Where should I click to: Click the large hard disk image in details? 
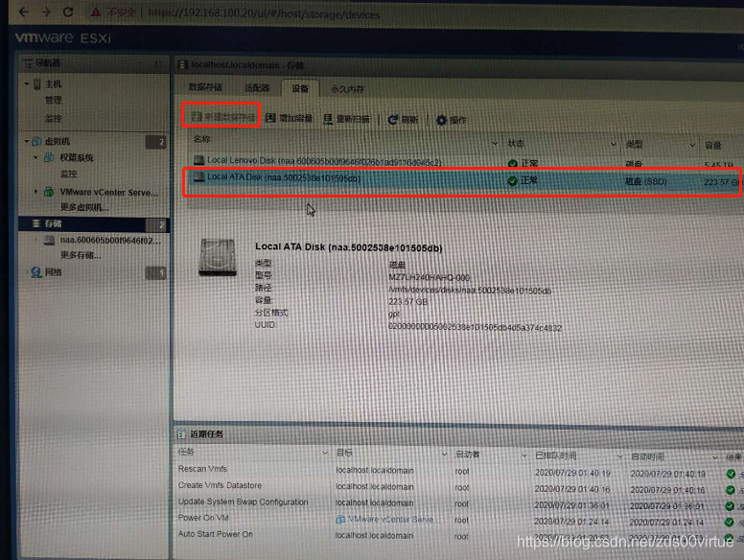click(218, 257)
